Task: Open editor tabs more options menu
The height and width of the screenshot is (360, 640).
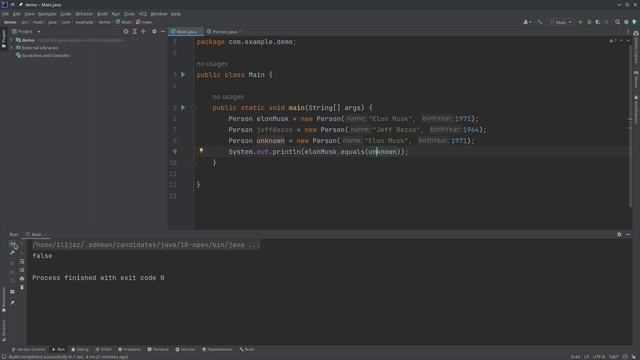Action: (x=628, y=31)
